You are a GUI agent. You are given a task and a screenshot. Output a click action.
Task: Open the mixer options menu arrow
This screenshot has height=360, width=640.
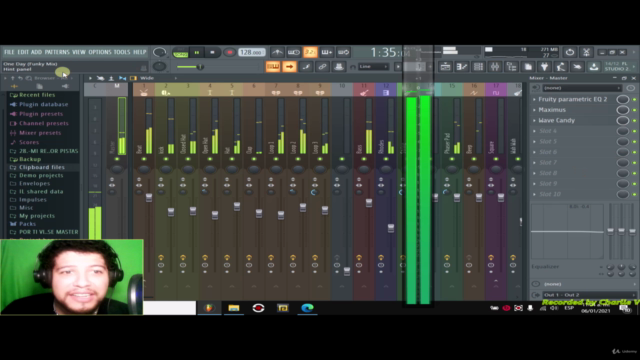(x=90, y=78)
